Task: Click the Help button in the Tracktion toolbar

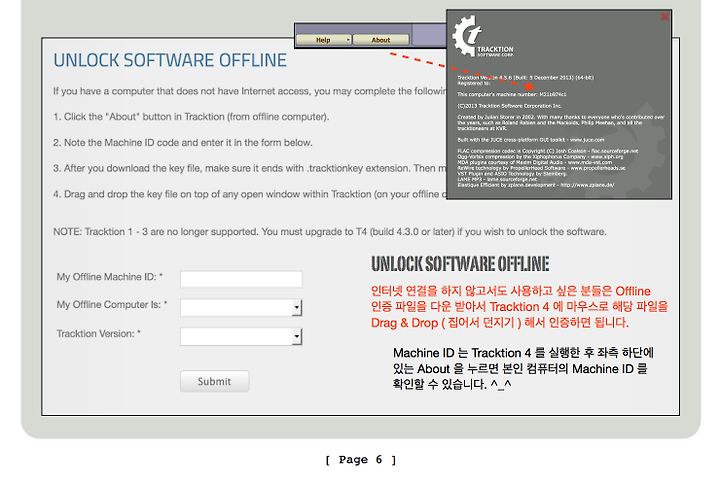Action: point(324,40)
